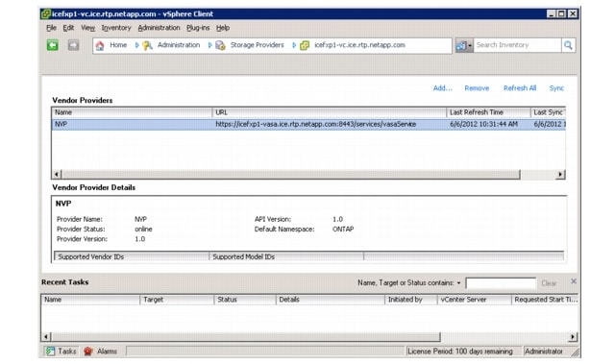The image size is (615, 364).
Task: Click the online provider status value
Action: click(x=143, y=230)
